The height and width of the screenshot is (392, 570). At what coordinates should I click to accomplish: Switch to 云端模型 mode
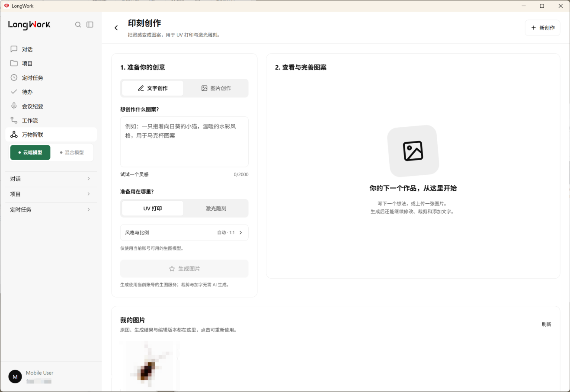pos(30,152)
